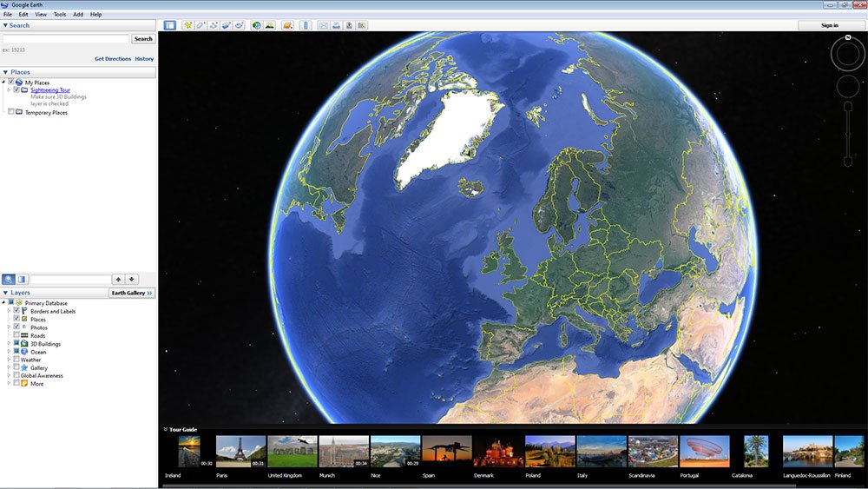Screen dimensions: 868x489
Task: Click the Get Directions link
Action: (113, 59)
